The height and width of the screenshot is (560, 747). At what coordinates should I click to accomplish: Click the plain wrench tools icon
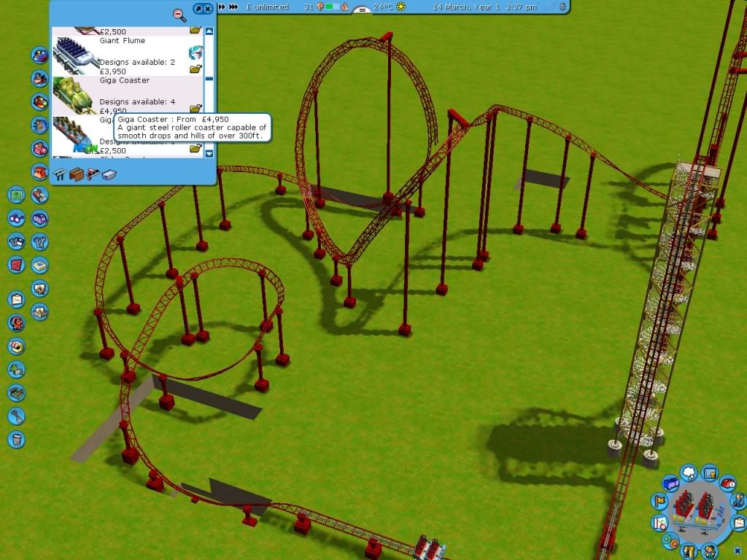click(x=40, y=242)
